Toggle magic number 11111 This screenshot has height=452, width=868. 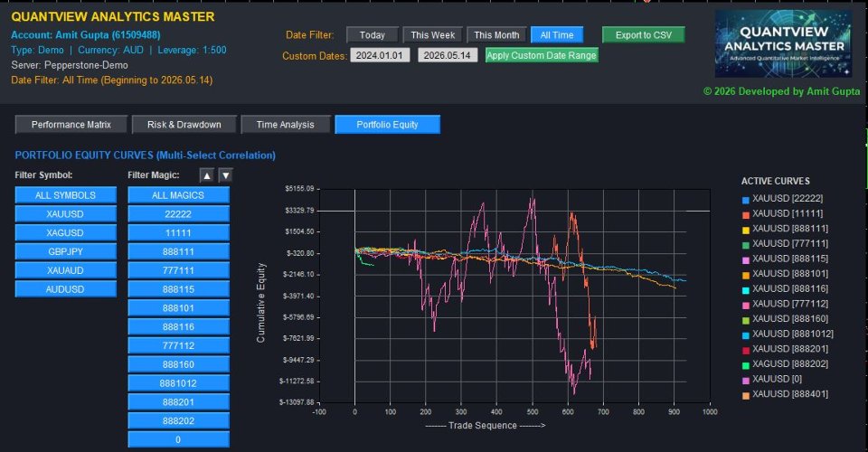(178, 233)
